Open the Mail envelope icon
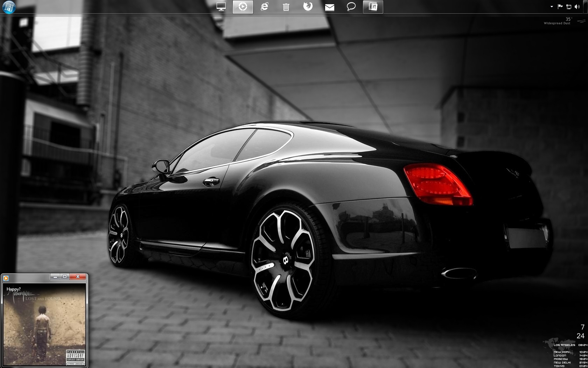Image resolution: width=588 pixels, height=368 pixels. tap(329, 7)
